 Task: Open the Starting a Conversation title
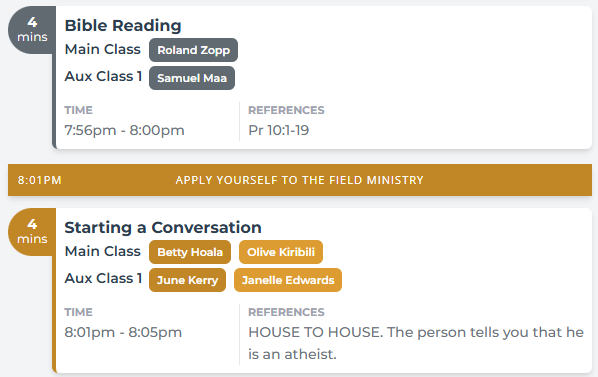pos(163,228)
